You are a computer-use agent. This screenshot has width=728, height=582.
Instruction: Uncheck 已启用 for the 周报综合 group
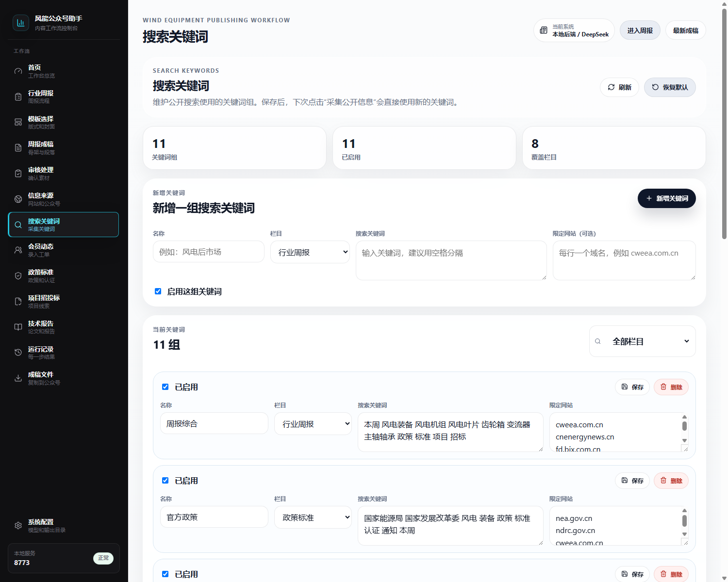pos(165,387)
